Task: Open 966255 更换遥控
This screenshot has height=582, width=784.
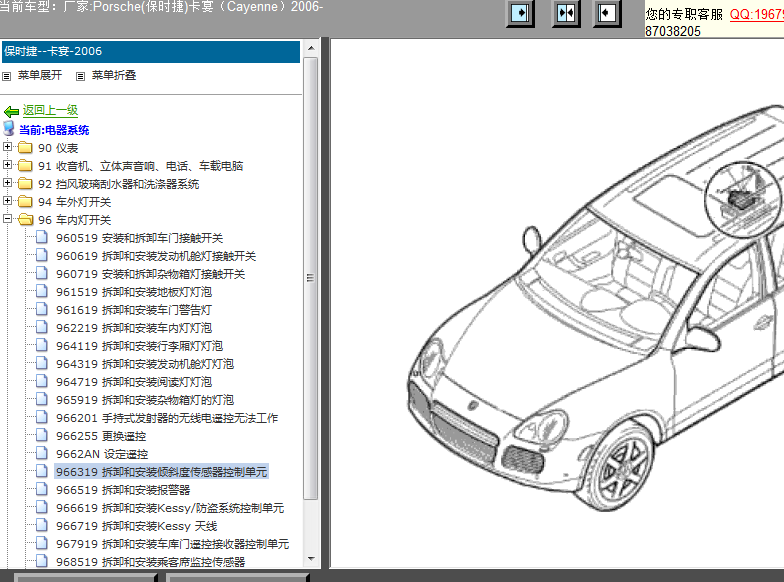Action: pyautogui.click(x=101, y=436)
